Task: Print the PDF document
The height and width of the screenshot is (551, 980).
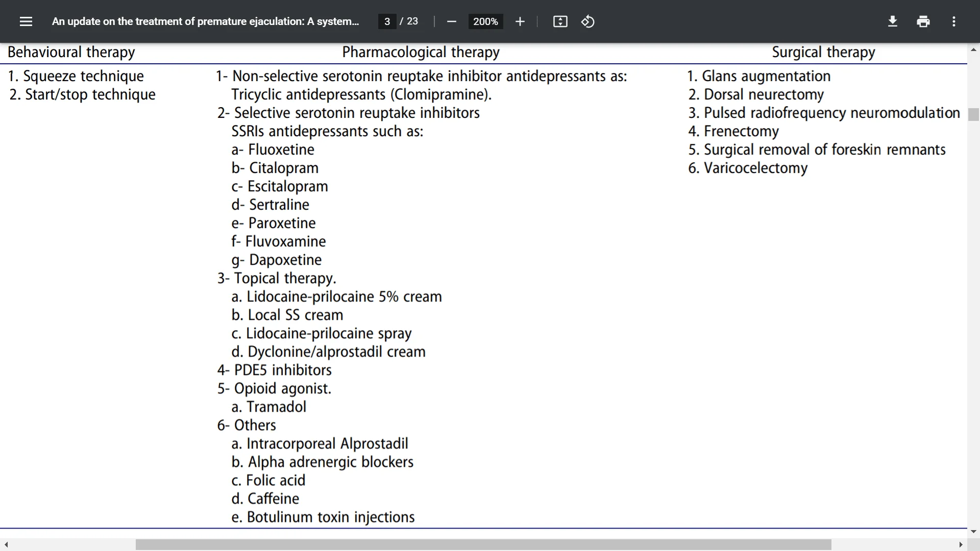Action: (x=923, y=21)
